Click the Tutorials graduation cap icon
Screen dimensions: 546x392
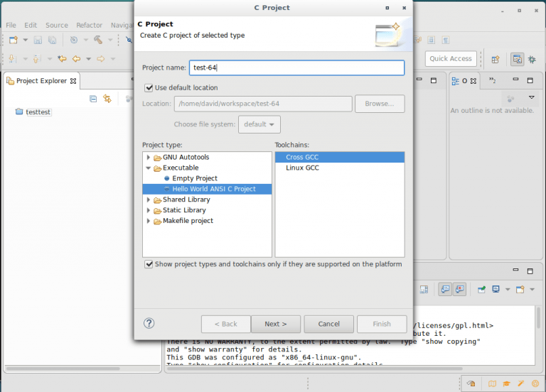(506, 383)
